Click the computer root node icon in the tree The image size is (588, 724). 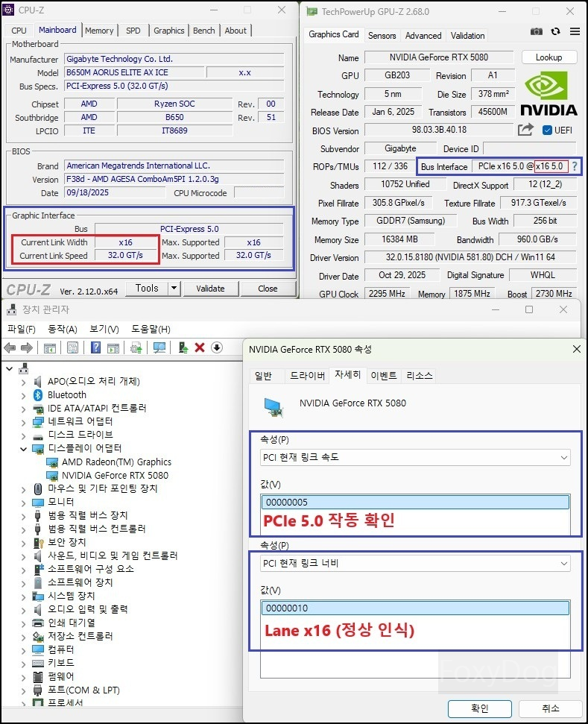(24, 368)
